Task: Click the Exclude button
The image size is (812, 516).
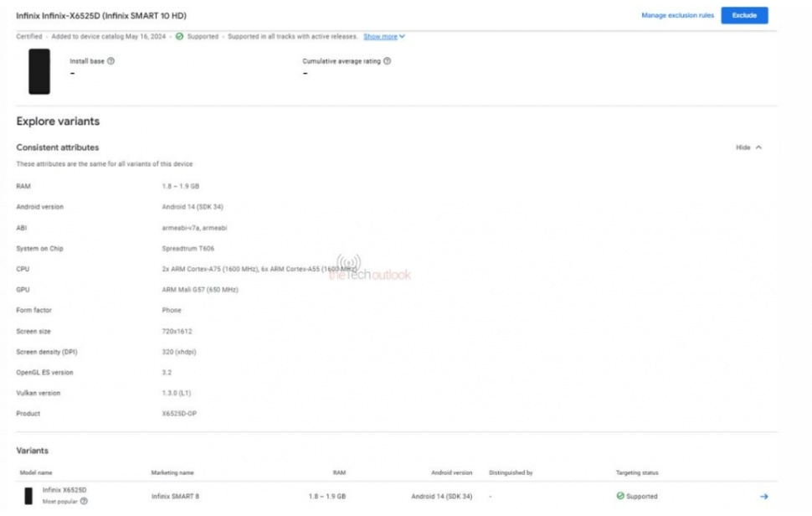Action: (x=744, y=16)
